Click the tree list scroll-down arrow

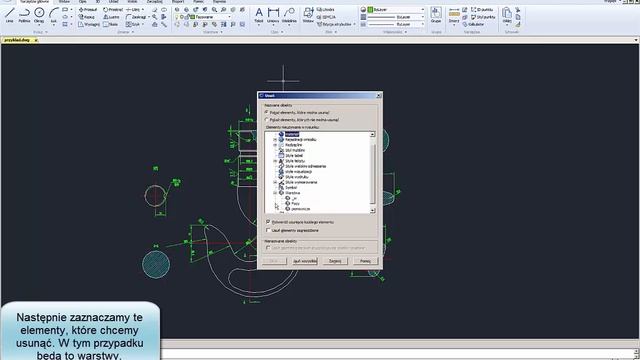pyautogui.click(x=372, y=210)
